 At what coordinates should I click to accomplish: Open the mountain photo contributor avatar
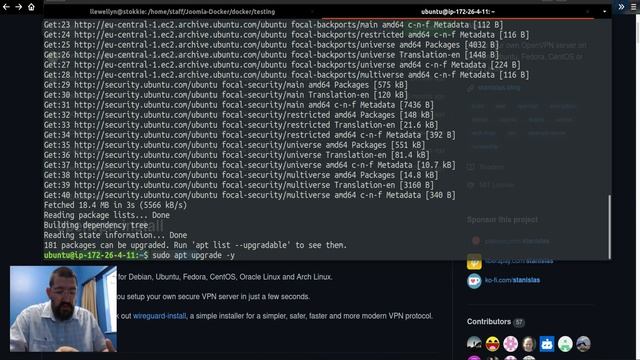point(583,344)
